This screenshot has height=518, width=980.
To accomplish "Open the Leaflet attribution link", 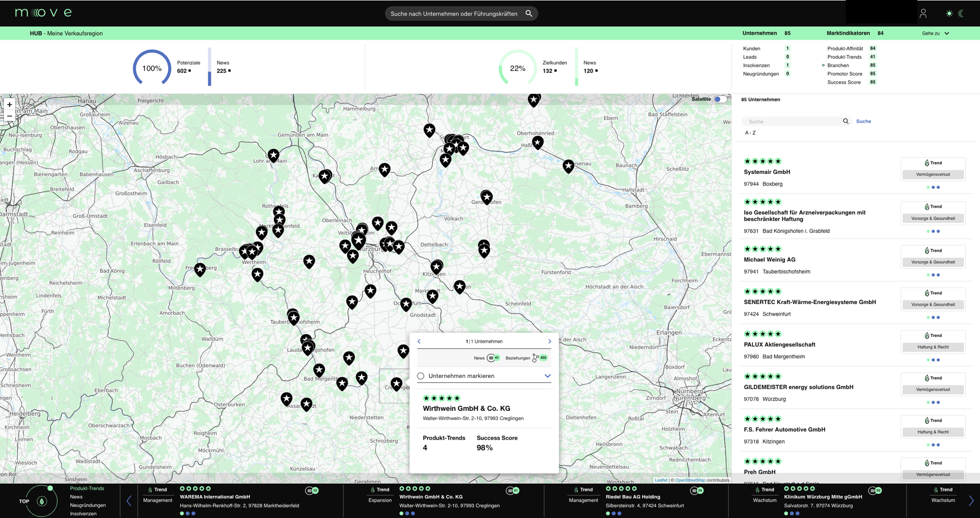I will pyautogui.click(x=661, y=480).
